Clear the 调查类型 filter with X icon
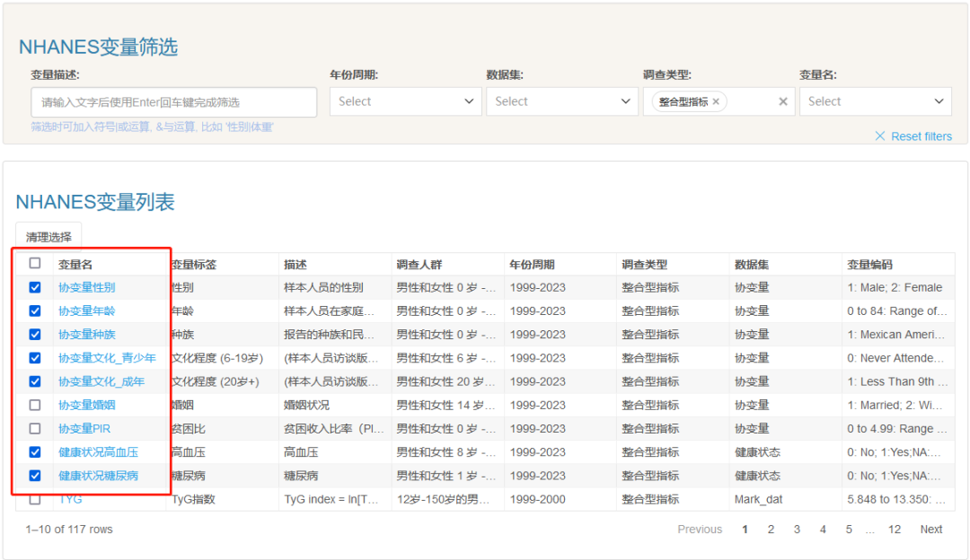The width and height of the screenshot is (970, 560). click(782, 102)
